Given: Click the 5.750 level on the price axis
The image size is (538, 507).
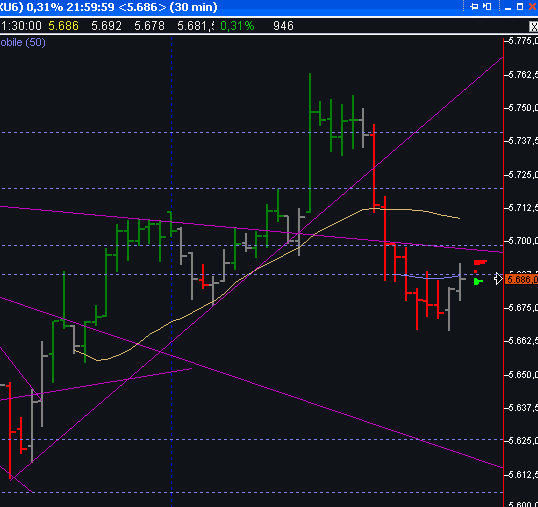Looking at the screenshot, I should [522, 108].
